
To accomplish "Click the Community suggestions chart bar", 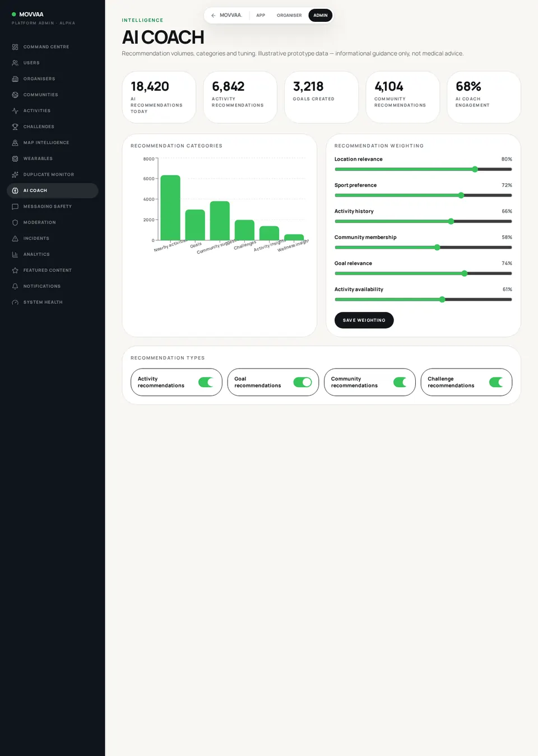I will coord(220,221).
